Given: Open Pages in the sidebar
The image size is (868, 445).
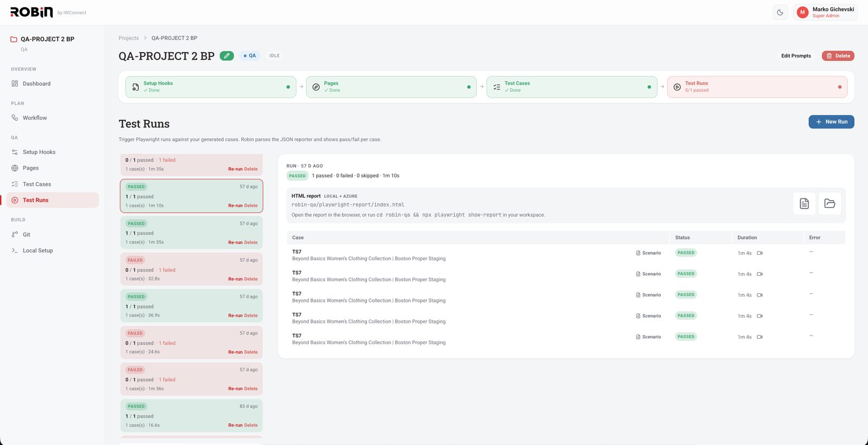Looking at the screenshot, I should 53,168.
